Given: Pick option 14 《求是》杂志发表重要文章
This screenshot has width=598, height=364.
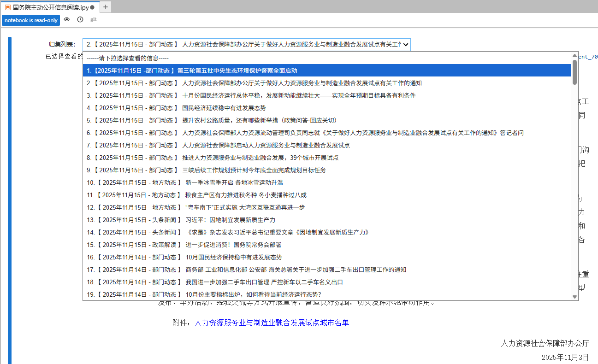Looking at the screenshot, I should (327, 232).
